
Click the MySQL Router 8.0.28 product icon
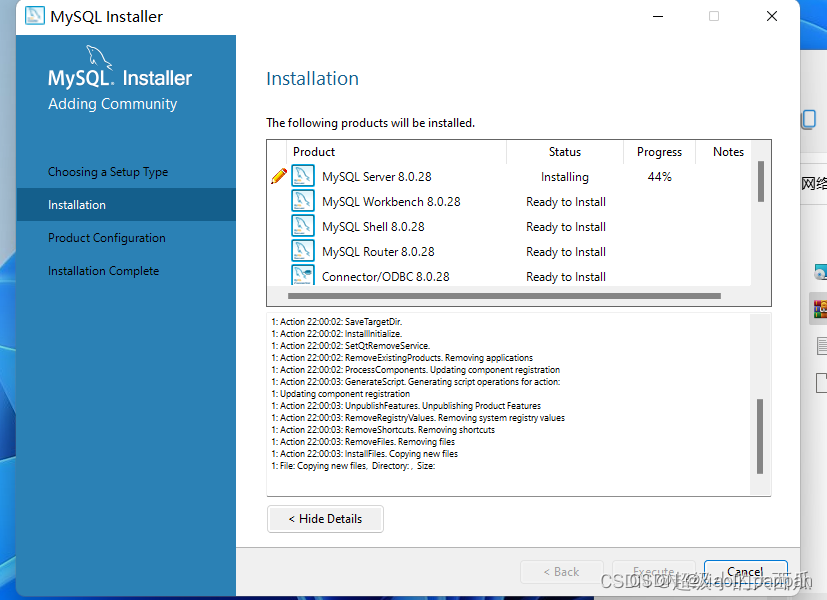(x=303, y=251)
